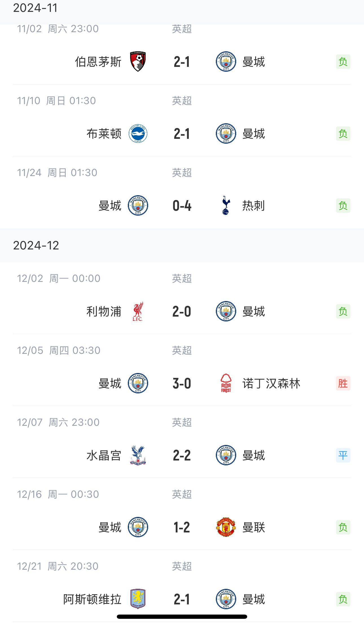Tap the Tottenham cockerel logo

point(226,205)
